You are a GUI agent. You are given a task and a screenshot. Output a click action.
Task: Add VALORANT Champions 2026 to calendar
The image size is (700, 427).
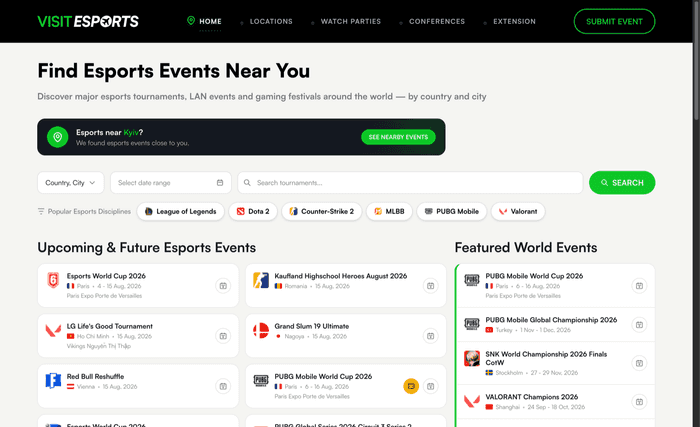(639, 402)
